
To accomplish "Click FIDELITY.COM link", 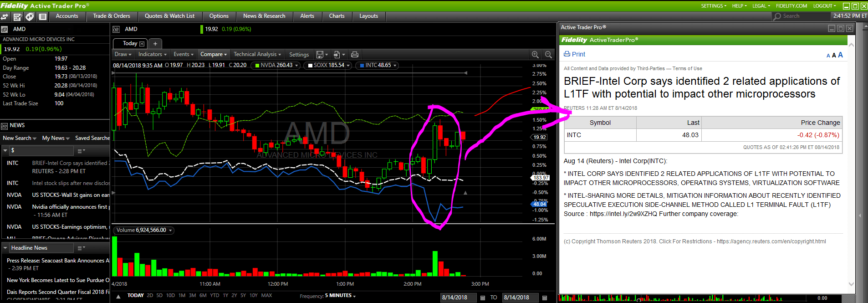I will click(x=791, y=6).
